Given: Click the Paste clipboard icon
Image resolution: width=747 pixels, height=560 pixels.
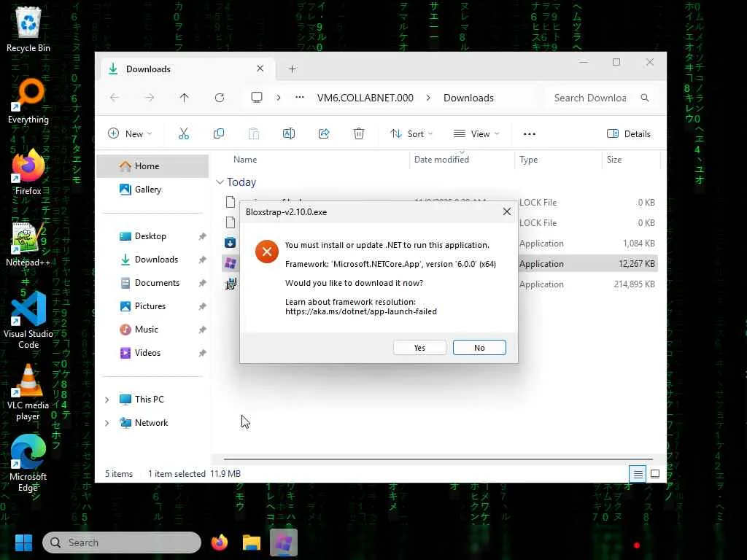Looking at the screenshot, I should 254,134.
